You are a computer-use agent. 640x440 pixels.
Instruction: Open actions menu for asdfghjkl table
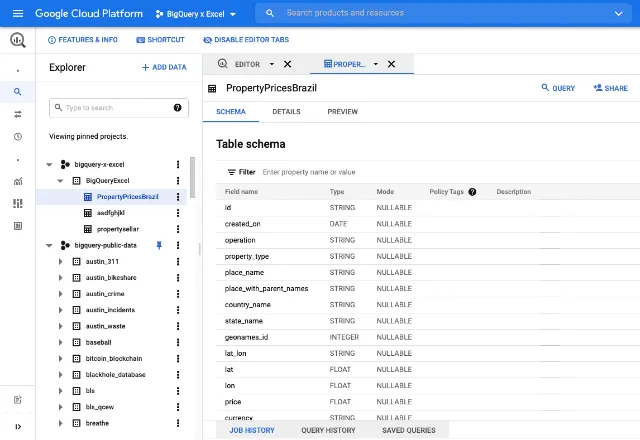point(178,213)
